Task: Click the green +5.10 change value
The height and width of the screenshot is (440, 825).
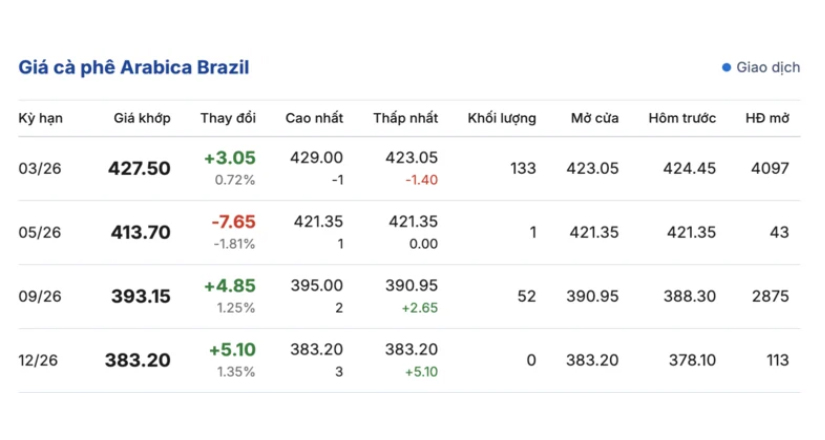Action: click(232, 349)
